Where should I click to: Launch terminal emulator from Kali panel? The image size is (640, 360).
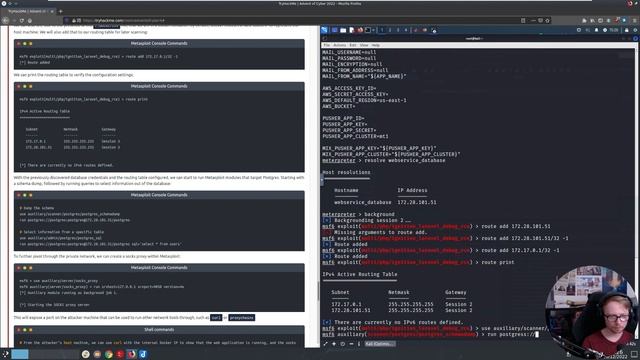coord(367,30)
